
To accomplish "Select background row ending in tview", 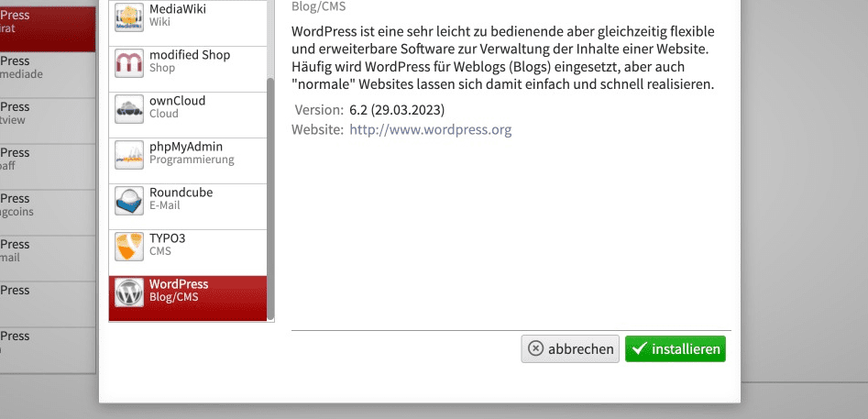I will point(48,121).
